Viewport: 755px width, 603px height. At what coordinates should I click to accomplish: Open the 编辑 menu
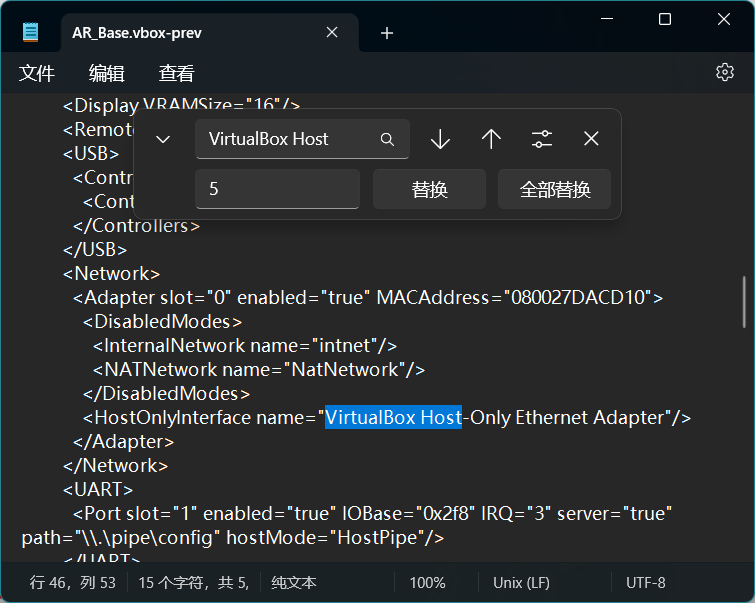[x=106, y=73]
